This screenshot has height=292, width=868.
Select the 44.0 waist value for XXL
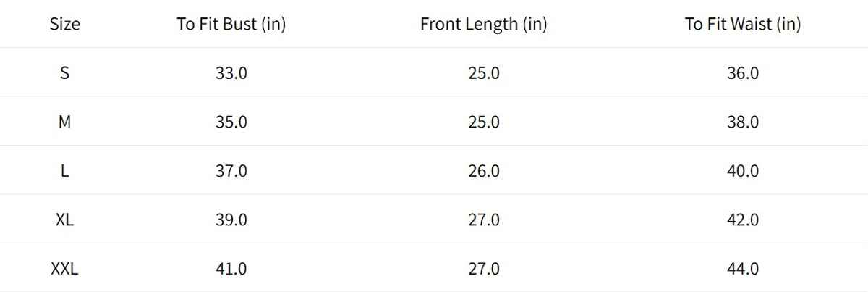click(743, 269)
